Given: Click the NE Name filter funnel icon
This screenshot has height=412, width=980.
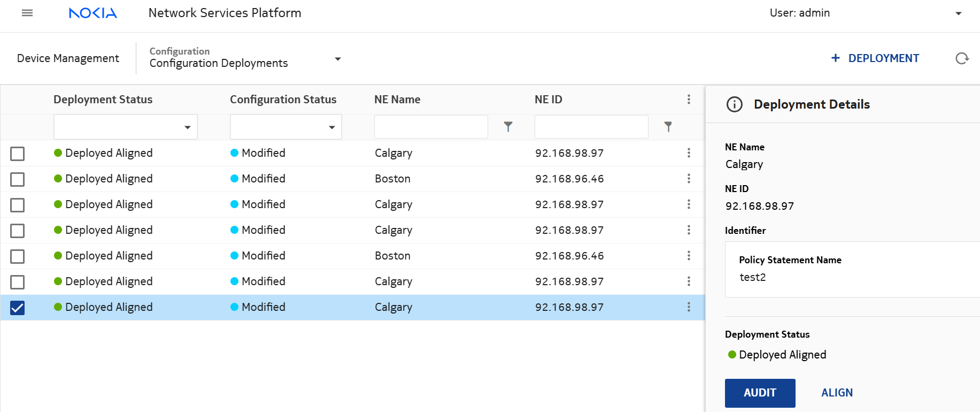Looking at the screenshot, I should coord(508,127).
